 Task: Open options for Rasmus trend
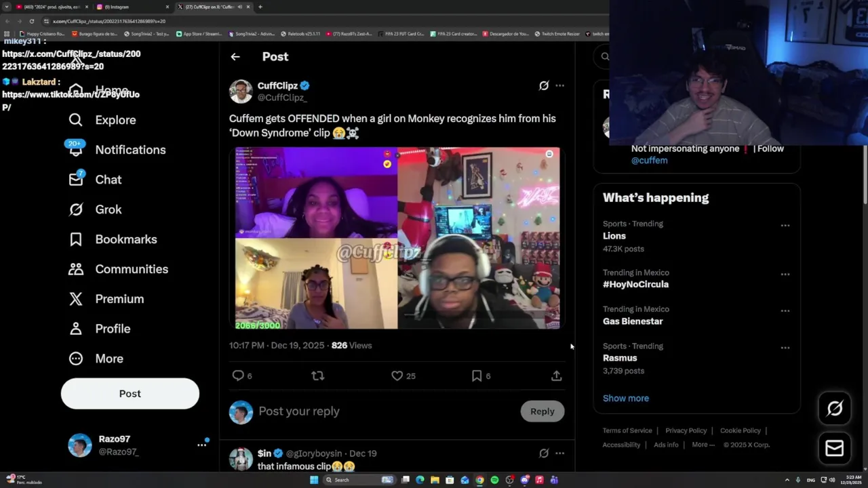click(785, 348)
